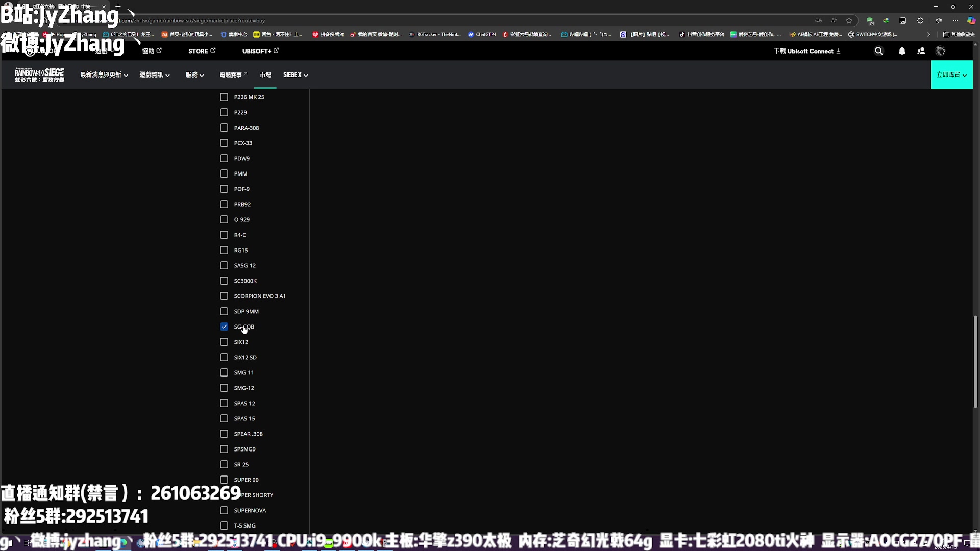Select the PRB92 filter label
This screenshot has width=980, height=551.
(242, 204)
